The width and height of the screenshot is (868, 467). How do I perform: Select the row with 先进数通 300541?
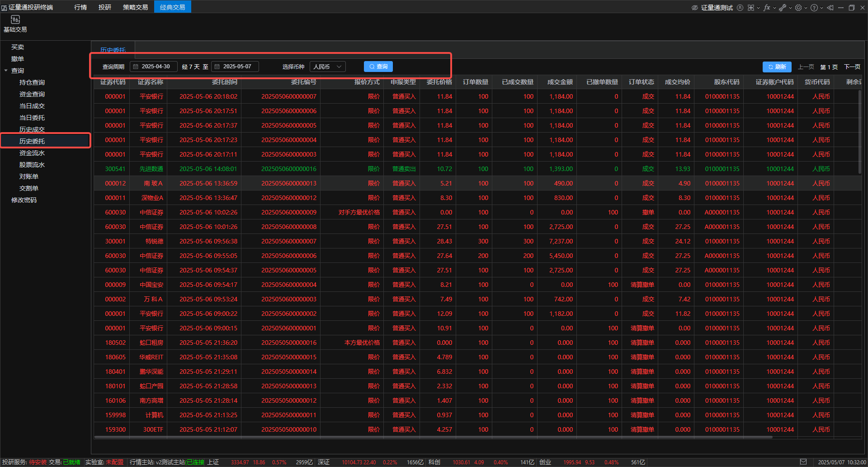tap(477, 169)
